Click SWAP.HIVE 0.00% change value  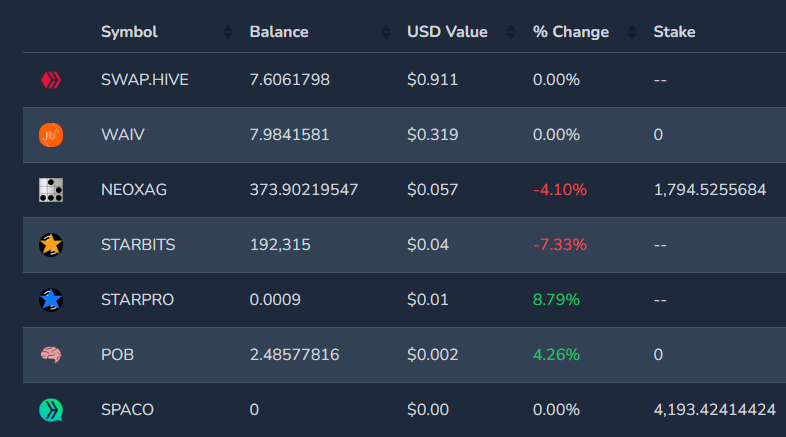pos(556,80)
